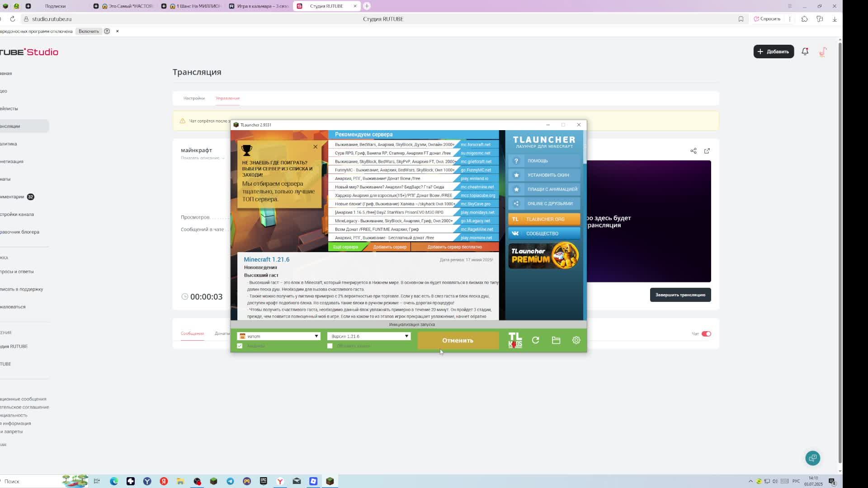This screenshot has height=488, width=868.
Task: Select the Сообщения tab
Action: point(192,333)
